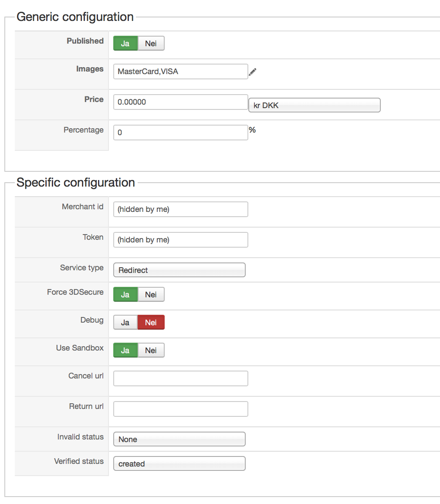The width and height of the screenshot is (440, 504).
Task: Click into the Percentage field
Action: click(180, 133)
